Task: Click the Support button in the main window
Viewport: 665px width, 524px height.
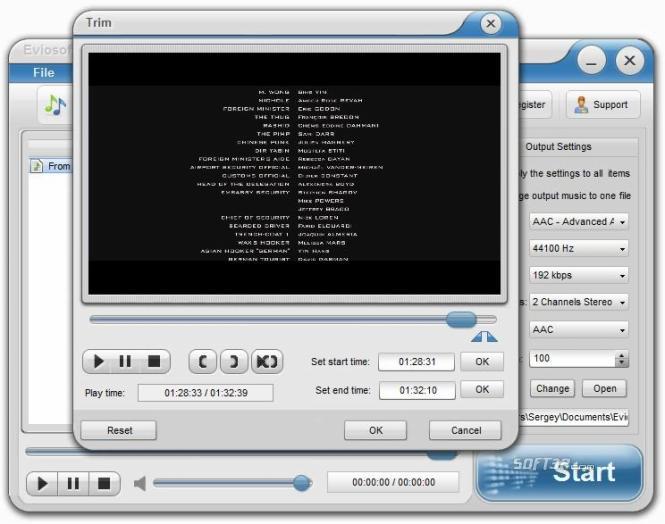Action: 603,105
